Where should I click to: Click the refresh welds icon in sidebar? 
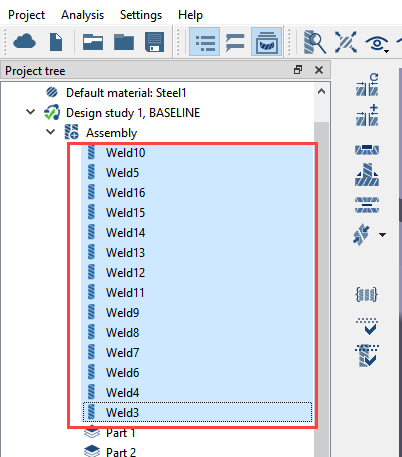[367, 85]
